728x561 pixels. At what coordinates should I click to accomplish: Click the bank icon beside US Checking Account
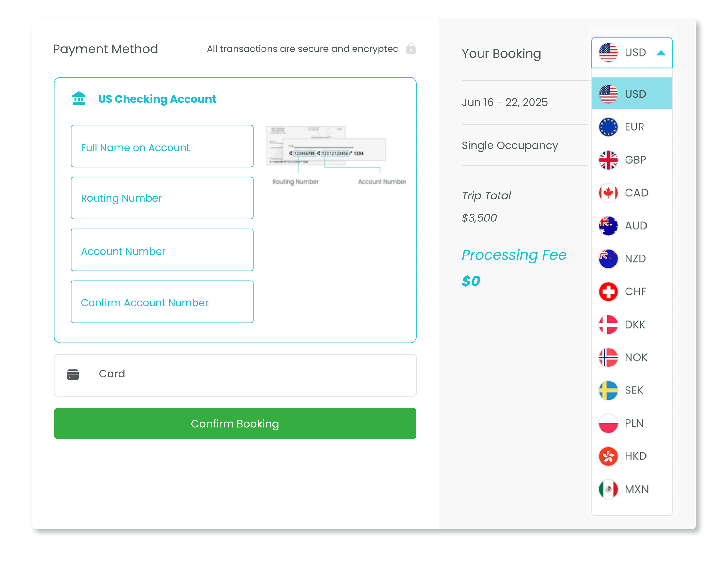[x=79, y=99]
